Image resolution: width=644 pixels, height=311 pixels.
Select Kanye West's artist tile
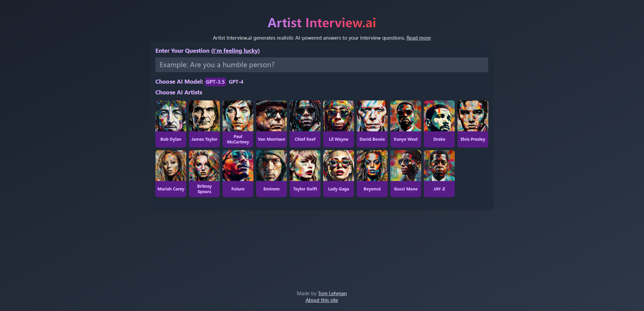tap(405, 124)
